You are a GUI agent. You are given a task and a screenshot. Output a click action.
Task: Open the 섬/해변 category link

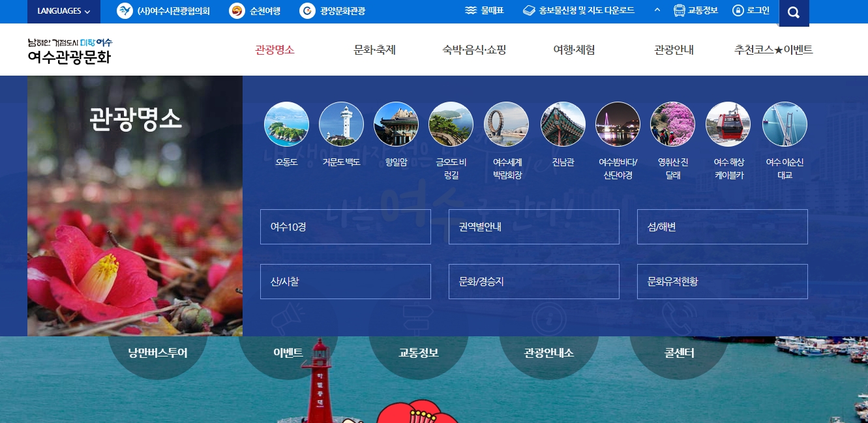(722, 226)
